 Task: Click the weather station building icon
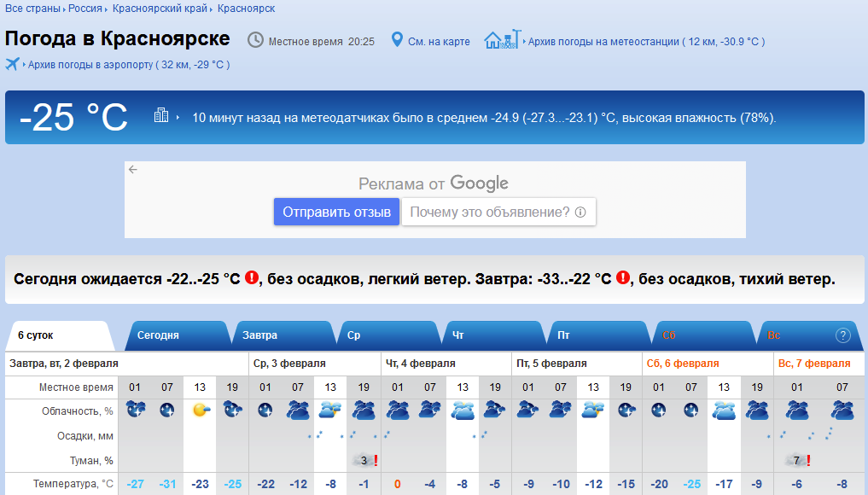502,40
